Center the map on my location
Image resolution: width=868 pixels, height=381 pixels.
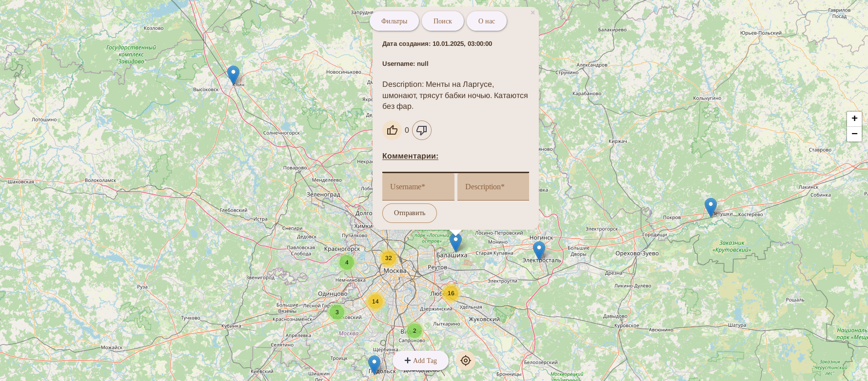(466, 361)
